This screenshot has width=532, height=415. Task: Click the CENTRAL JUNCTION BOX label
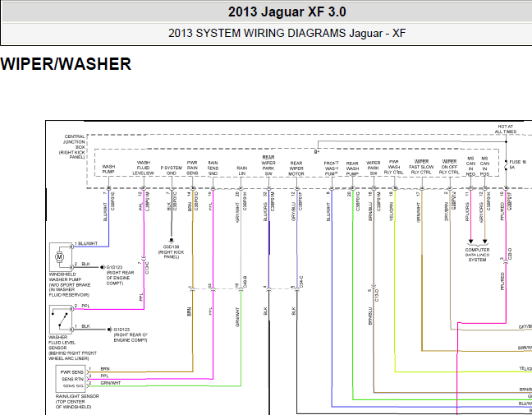pyautogui.click(x=72, y=147)
